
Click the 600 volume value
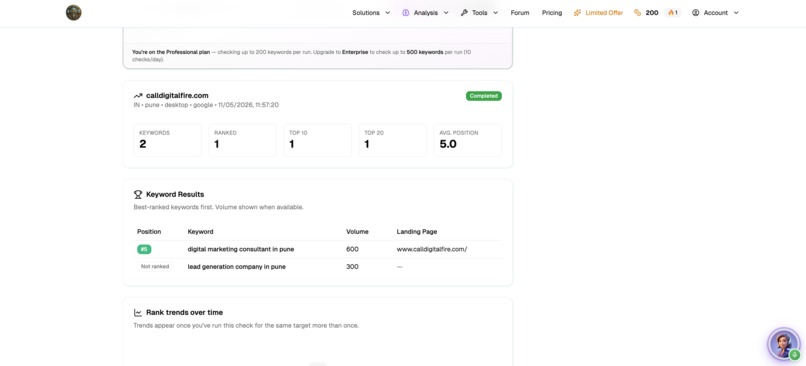point(352,249)
